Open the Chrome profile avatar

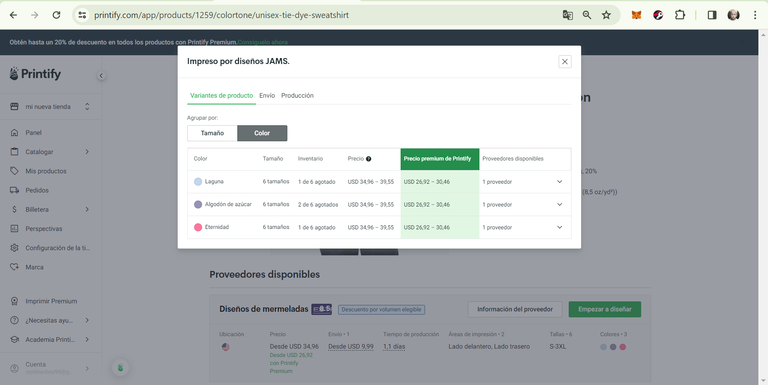(x=733, y=15)
